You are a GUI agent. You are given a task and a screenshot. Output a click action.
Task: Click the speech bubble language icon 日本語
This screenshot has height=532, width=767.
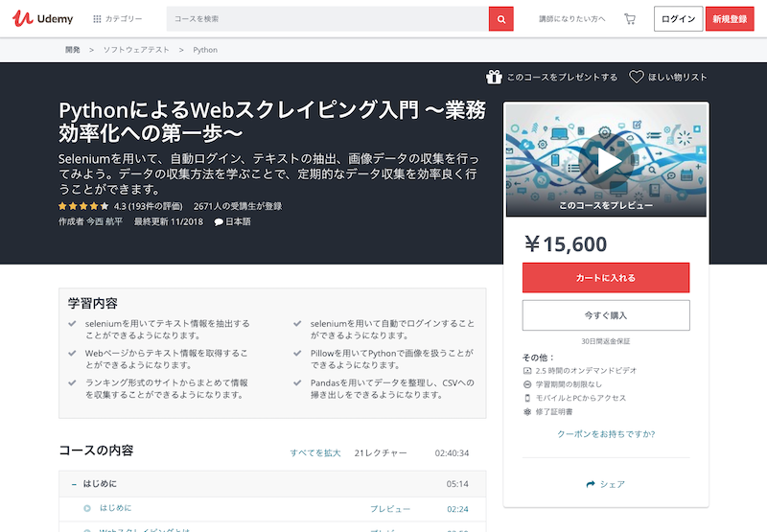click(219, 222)
